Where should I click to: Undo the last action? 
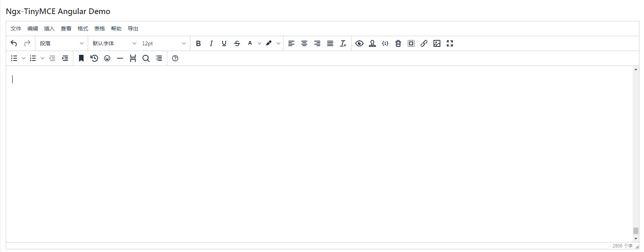coord(14,43)
